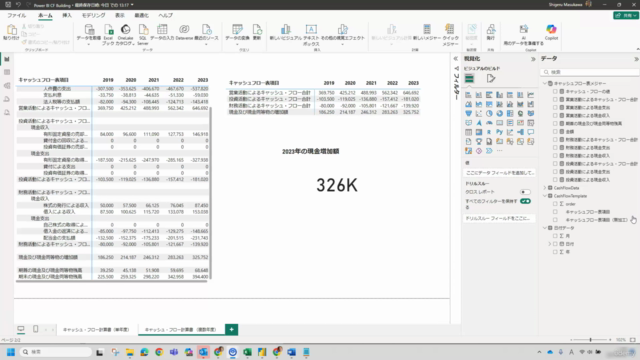Viewport: 640px width, 360px height.
Task: Check the 日付 hierarchy checkbox
Action: (555, 244)
